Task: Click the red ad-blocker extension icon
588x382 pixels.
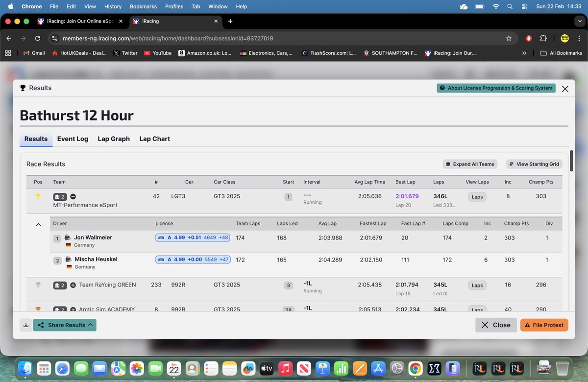Action: [529, 38]
